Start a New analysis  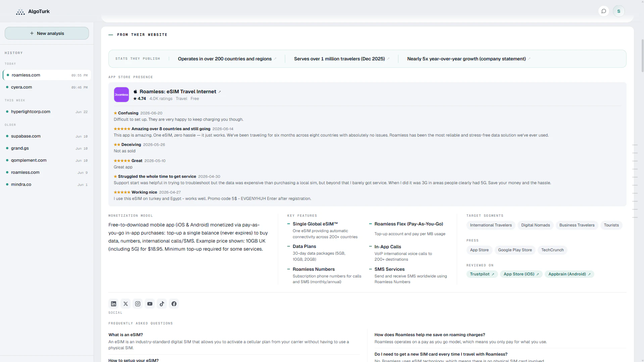pyautogui.click(x=47, y=33)
